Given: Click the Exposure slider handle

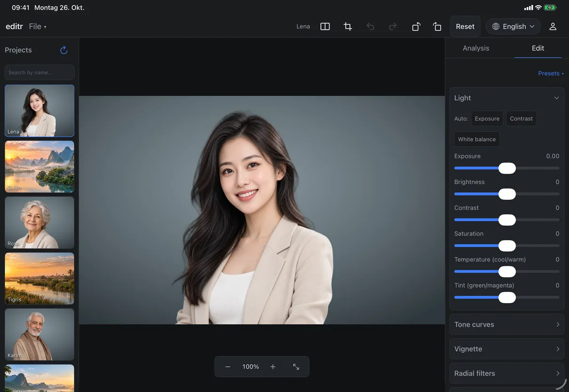Looking at the screenshot, I should (507, 168).
